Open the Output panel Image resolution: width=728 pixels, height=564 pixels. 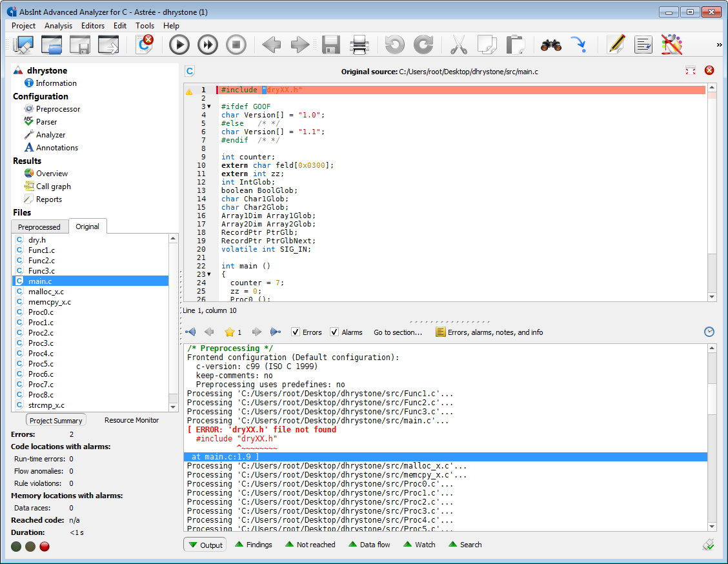pos(205,545)
